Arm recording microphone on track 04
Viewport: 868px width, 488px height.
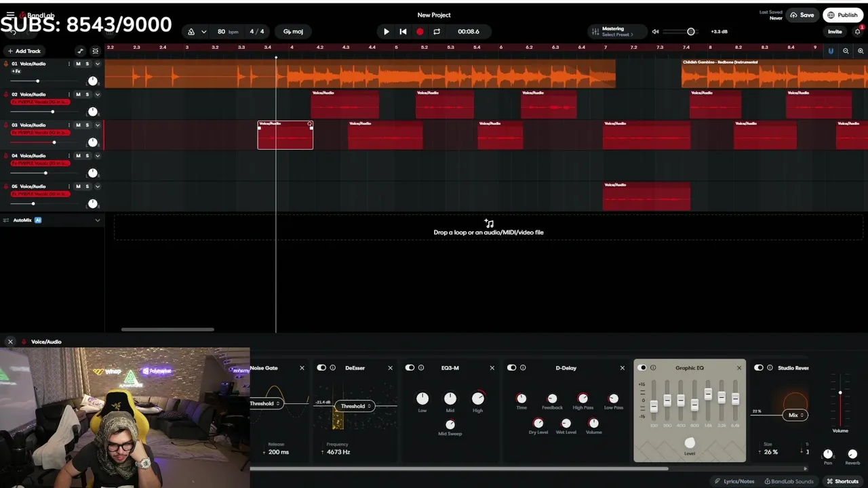coord(6,155)
